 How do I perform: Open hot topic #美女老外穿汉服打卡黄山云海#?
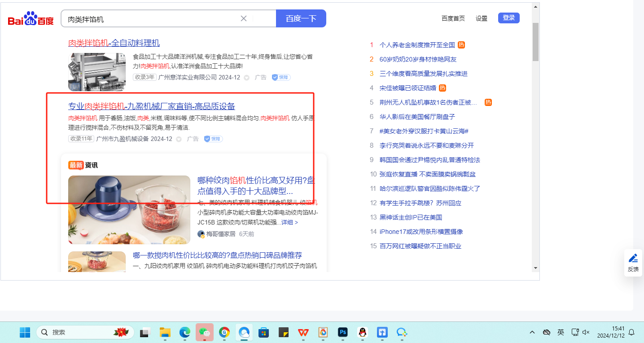pyautogui.click(x=424, y=131)
